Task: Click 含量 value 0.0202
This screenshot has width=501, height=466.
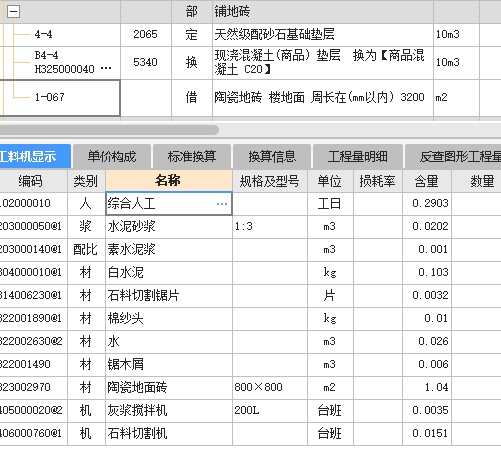Action: pyautogui.click(x=427, y=227)
